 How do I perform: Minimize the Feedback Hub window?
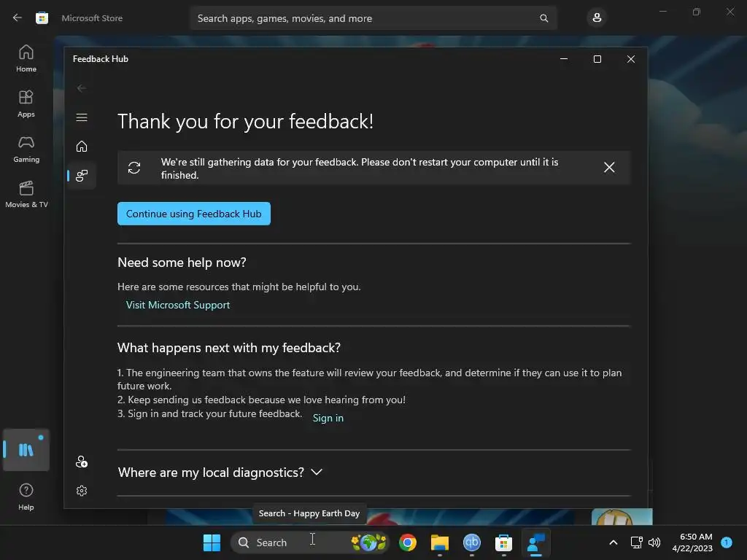tap(564, 59)
